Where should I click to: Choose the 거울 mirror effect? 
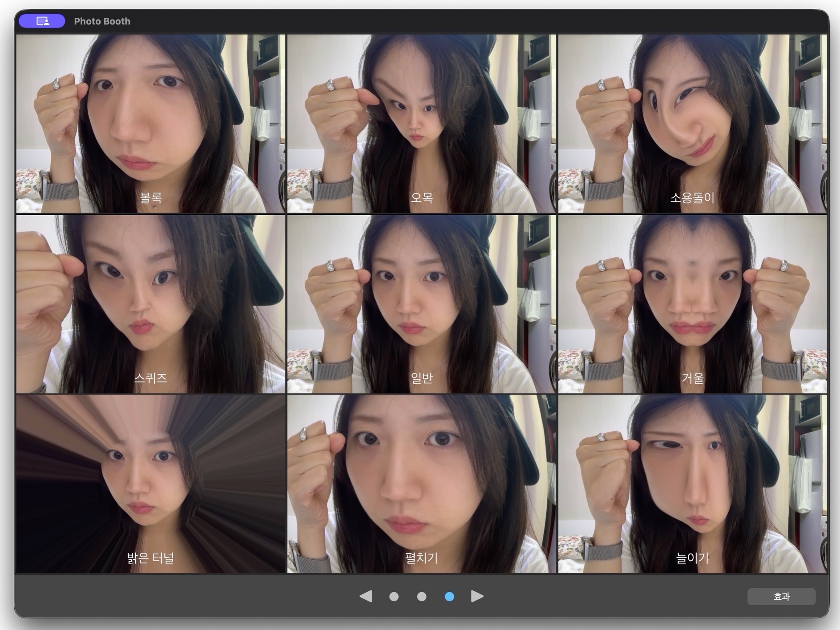[x=692, y=304]
